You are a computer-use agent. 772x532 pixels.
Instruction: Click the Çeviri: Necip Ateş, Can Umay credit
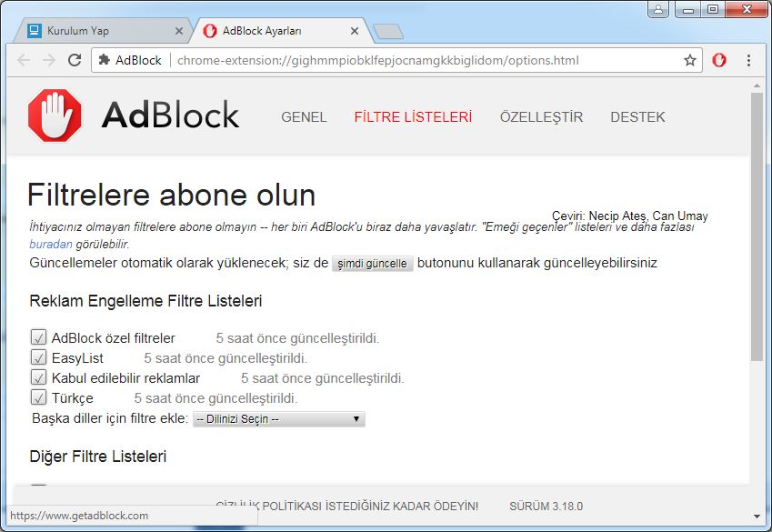pyautogui.click(x=630, y=216)
